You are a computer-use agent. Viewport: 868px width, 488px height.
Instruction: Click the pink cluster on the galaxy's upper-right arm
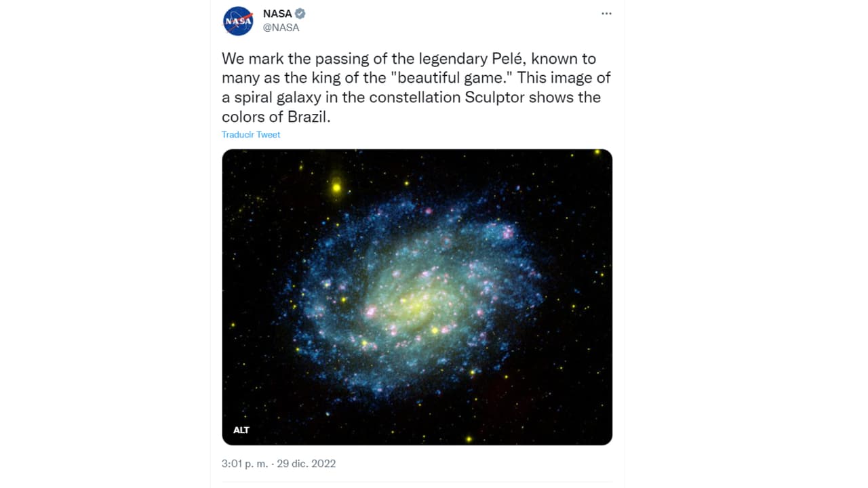[507, 232]
